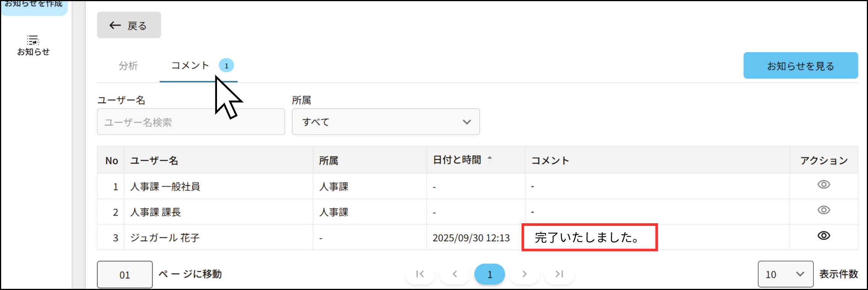Viewport: 868px width, 290px height.
Task: Click the お知らせを作成 sidebar button
Action: pos(34,5)
